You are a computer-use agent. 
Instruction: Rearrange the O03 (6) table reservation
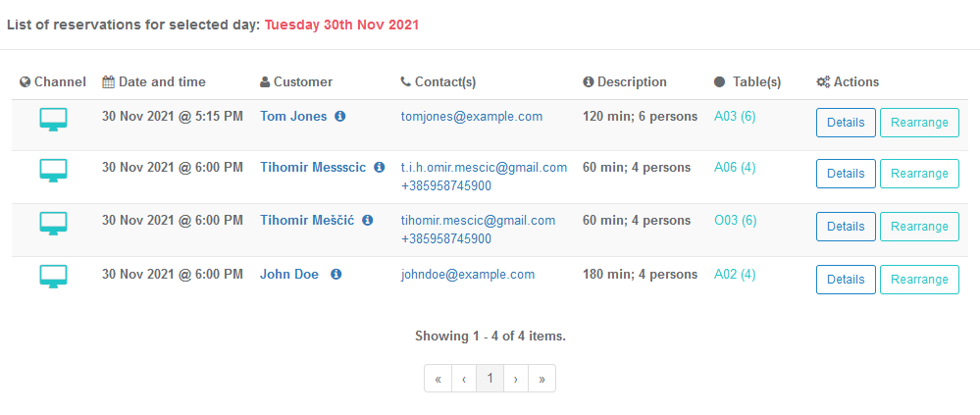pyautogui.click(x=919, y=227)
